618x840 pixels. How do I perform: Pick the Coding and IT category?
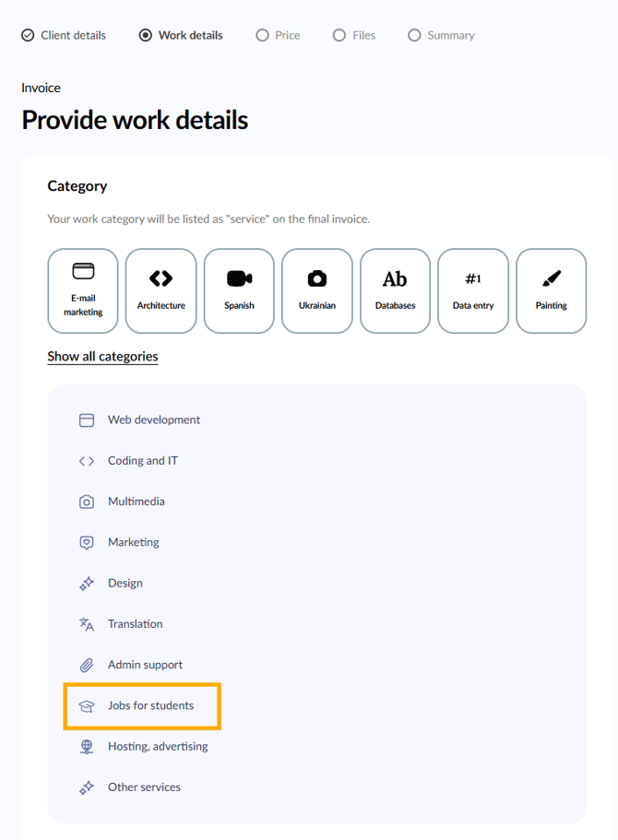point(142,461)
